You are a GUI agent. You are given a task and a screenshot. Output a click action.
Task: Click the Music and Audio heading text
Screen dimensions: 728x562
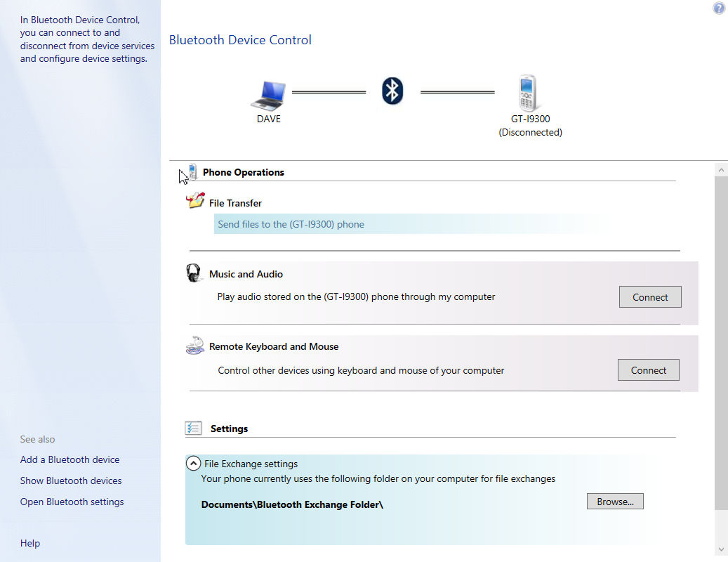coord(246,274)
